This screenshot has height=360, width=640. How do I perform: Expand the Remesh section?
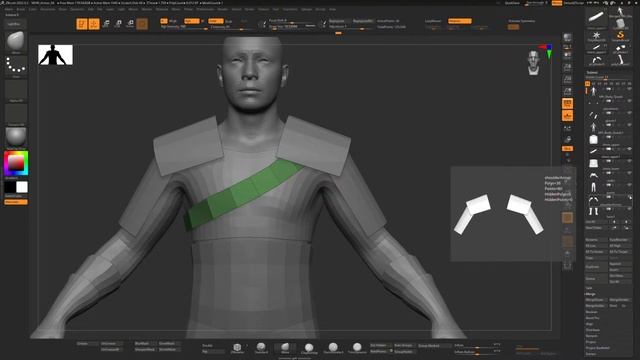click(591, 336)
